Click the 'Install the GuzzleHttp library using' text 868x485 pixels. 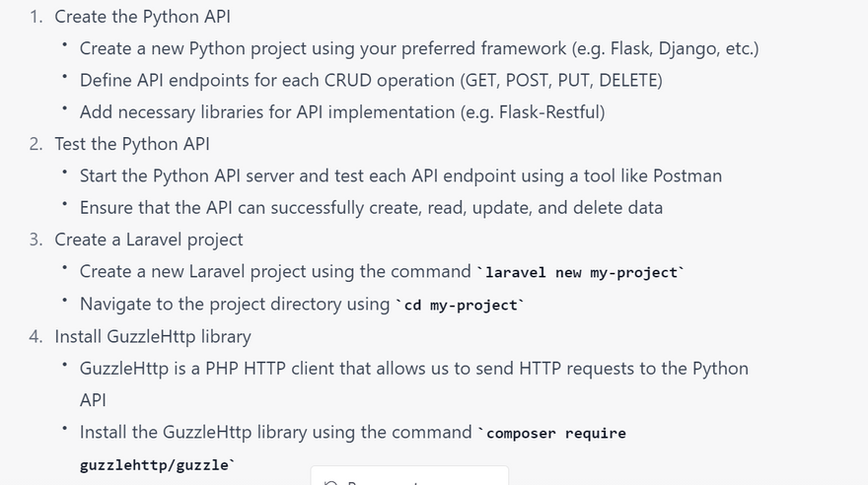tap(275, 432)
